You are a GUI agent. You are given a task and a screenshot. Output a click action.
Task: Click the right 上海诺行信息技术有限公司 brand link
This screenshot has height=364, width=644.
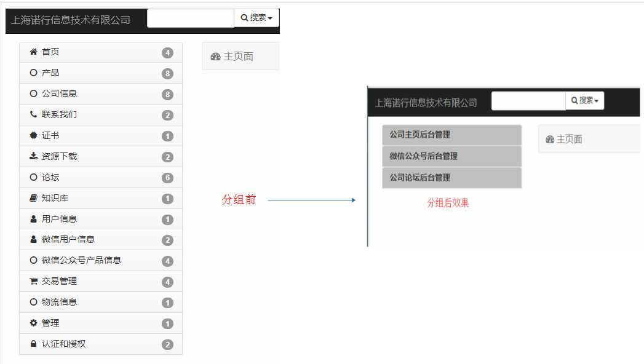pos(426,103)
